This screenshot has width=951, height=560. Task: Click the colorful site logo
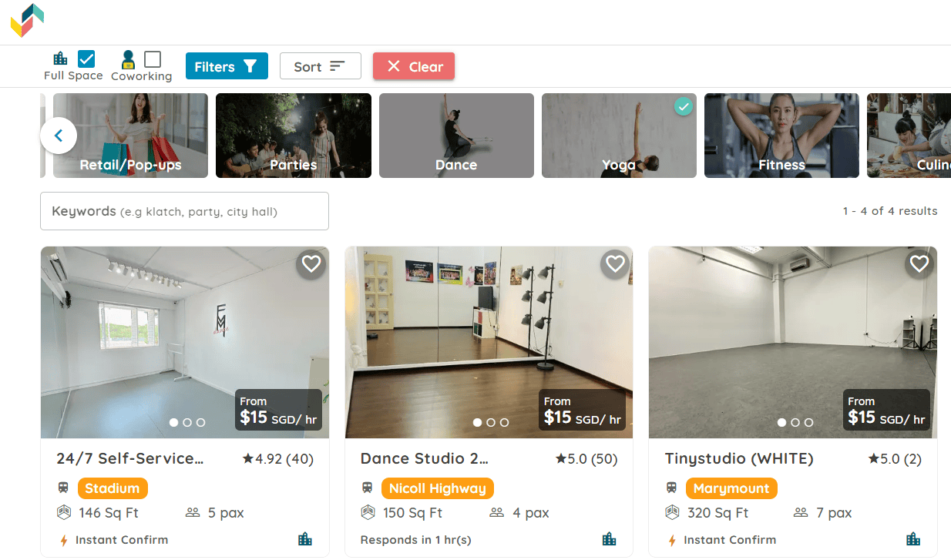[27, 20]
